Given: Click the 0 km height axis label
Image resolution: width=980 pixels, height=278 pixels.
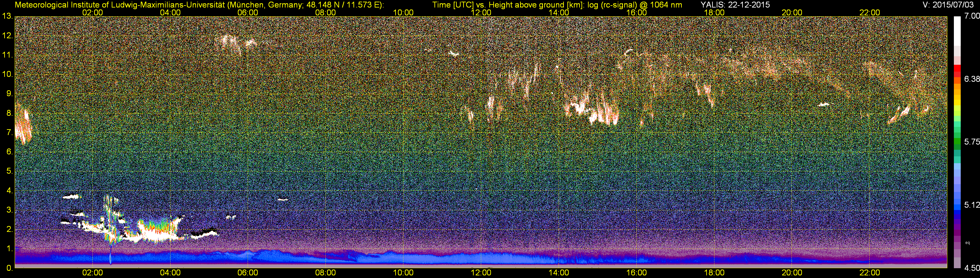Looking at the screenshot, I should coord(9,268).
